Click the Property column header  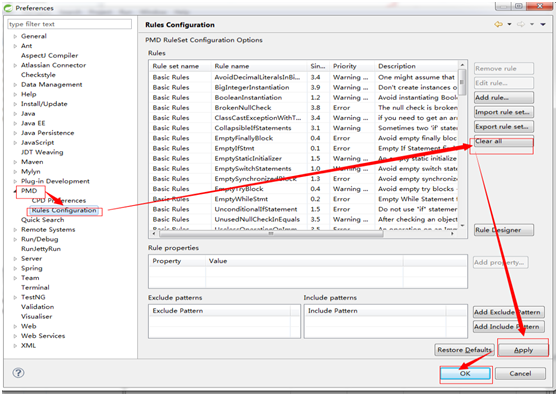coord(177,261)
